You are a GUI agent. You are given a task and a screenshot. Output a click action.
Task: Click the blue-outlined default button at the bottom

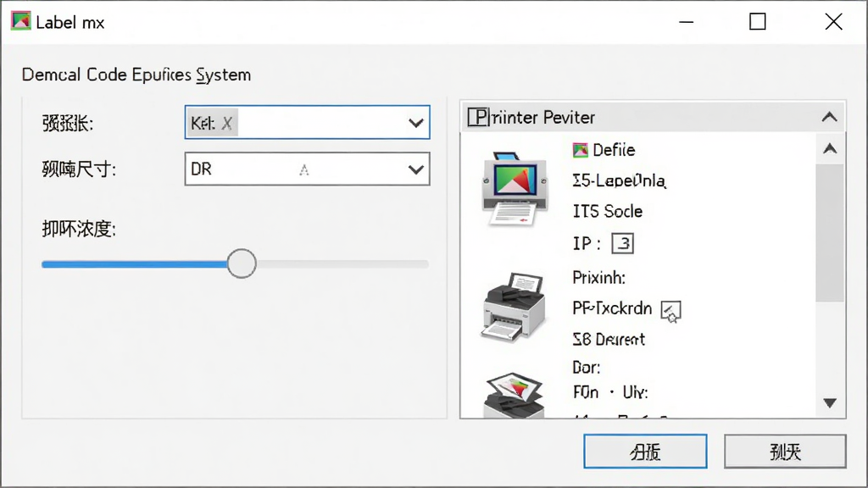click(x=645, y=452)
